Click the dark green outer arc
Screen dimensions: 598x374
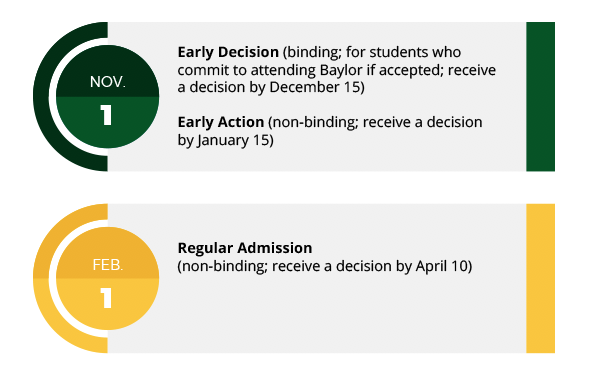coord(40,96)
